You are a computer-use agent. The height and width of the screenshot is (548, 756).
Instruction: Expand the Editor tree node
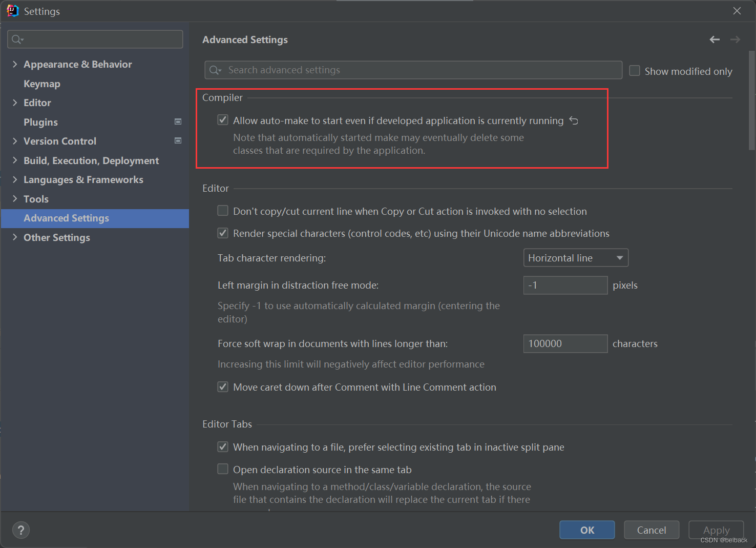pos(15,103)
